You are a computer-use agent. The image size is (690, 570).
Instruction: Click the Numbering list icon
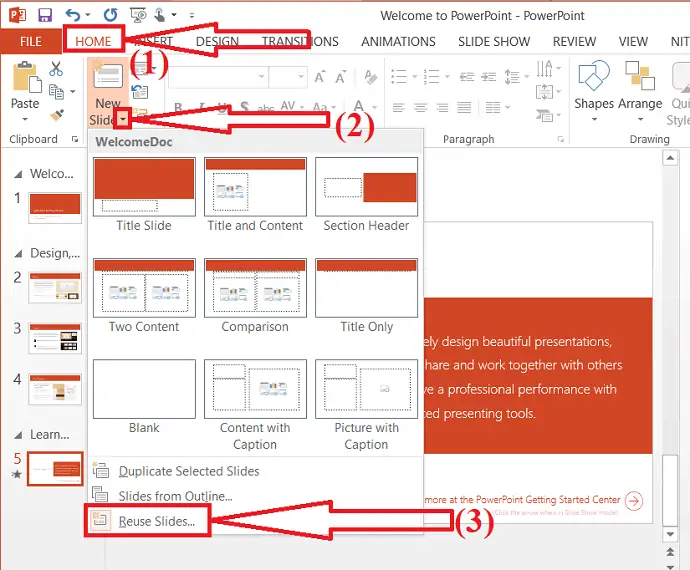click(x=432, y=77)
